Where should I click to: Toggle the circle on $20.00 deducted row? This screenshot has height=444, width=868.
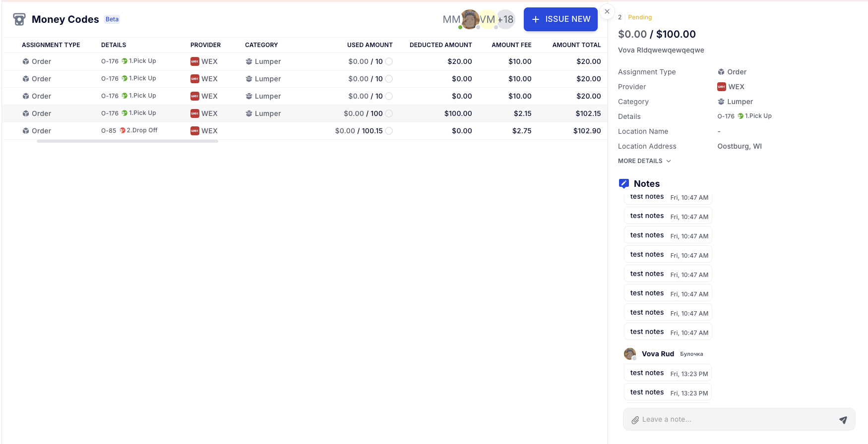coord(389,61)
